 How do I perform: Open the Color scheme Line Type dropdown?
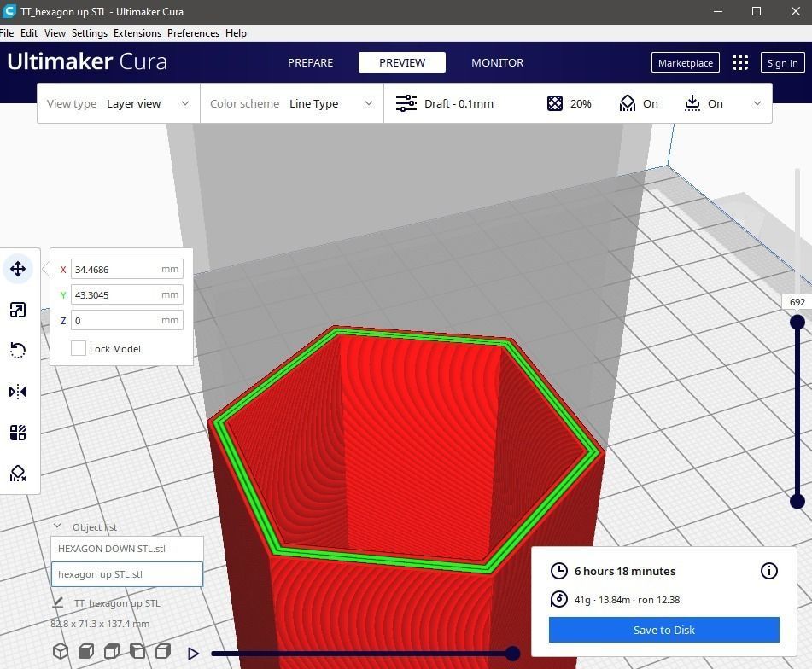pos(291,103)
